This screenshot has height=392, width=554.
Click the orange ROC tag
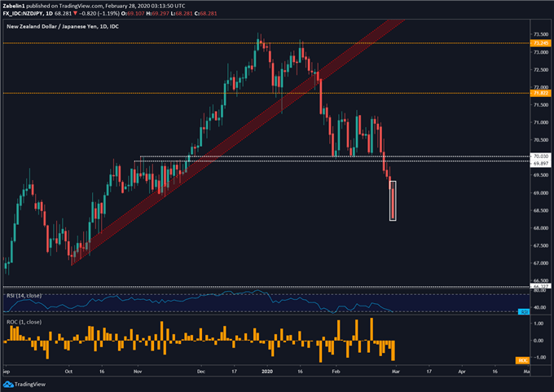point(522,360)
